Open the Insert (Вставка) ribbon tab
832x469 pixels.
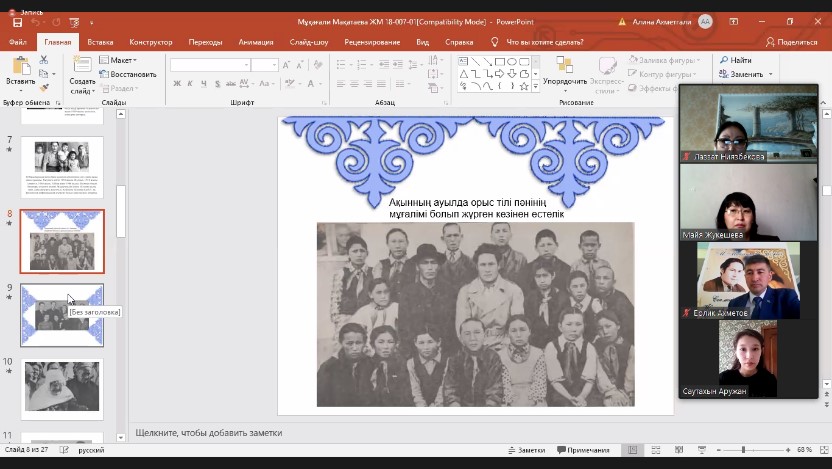pyautogui.click(x=100, y=42)
